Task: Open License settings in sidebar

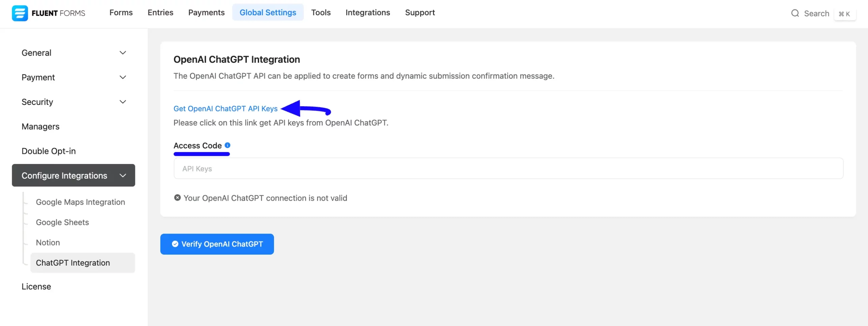Action: (x=36, y=287)
